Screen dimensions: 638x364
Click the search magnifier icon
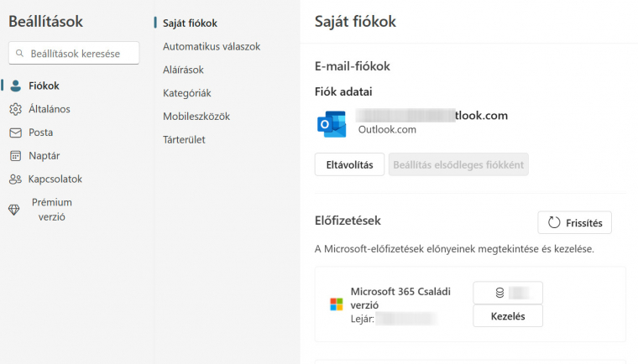19,54
